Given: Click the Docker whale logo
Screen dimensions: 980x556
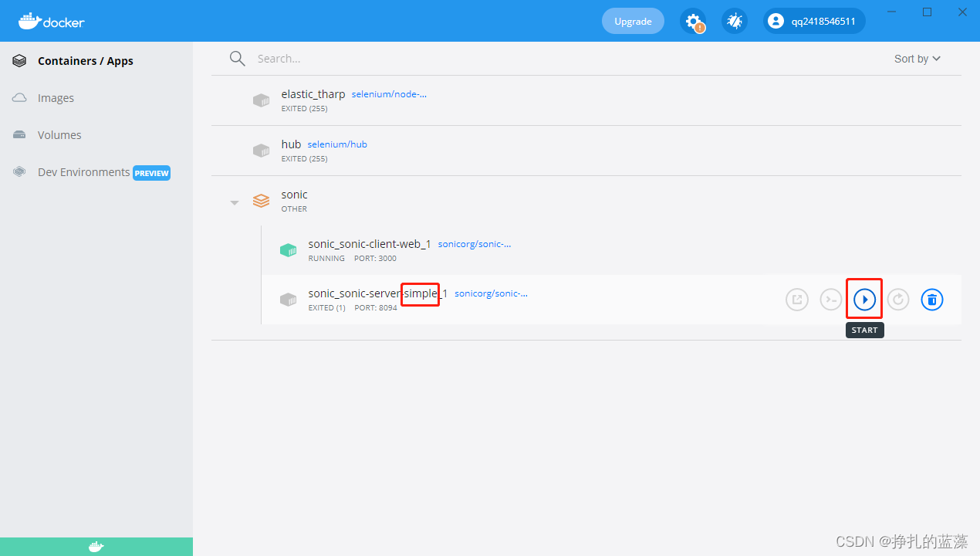Looking at the screenshot, I should (51, 21).
